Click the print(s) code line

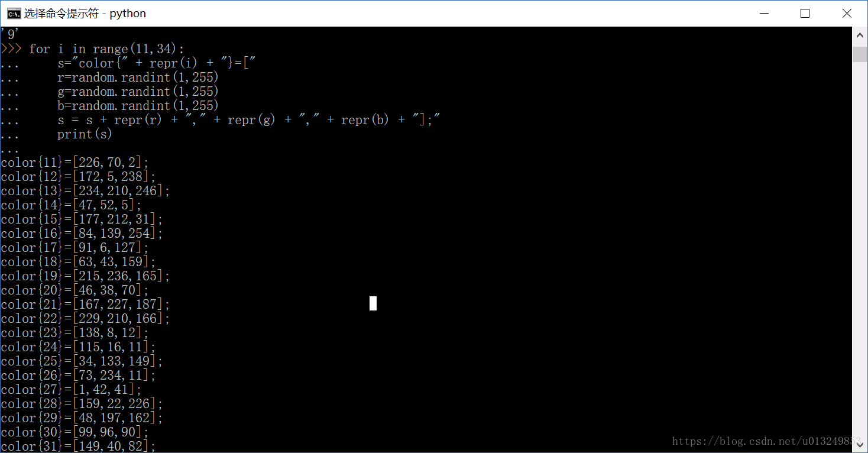tap(85, 134)
